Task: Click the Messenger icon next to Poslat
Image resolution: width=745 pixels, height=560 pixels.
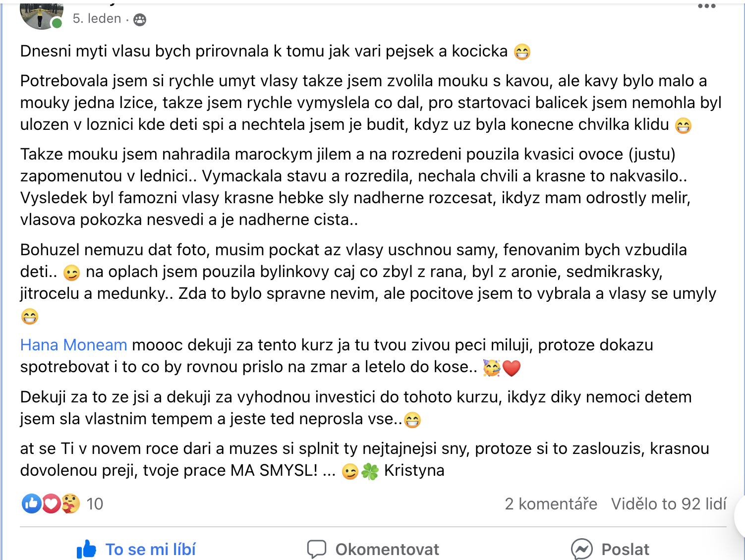Action: point(581,549)
